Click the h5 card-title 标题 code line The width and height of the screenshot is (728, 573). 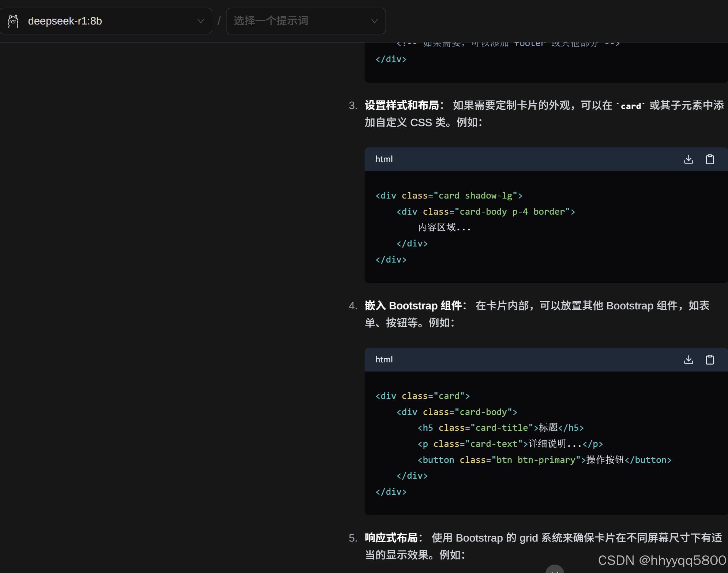[500, 428]
